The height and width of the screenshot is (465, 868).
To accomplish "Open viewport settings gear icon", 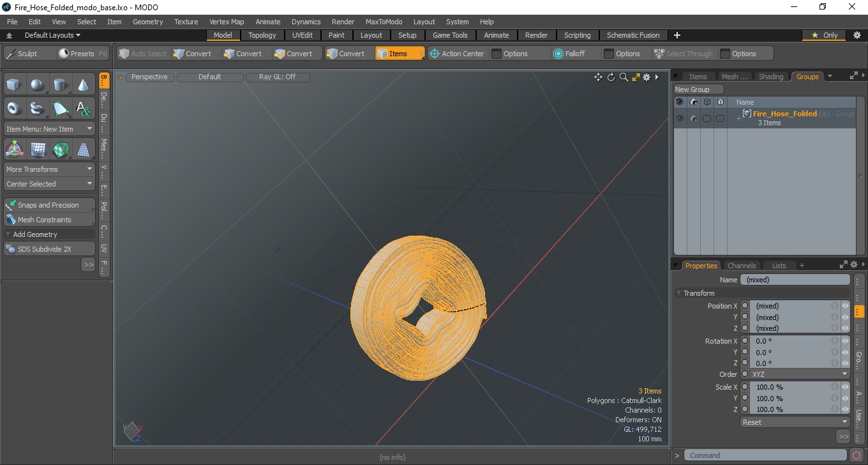I will coord(647,77).
